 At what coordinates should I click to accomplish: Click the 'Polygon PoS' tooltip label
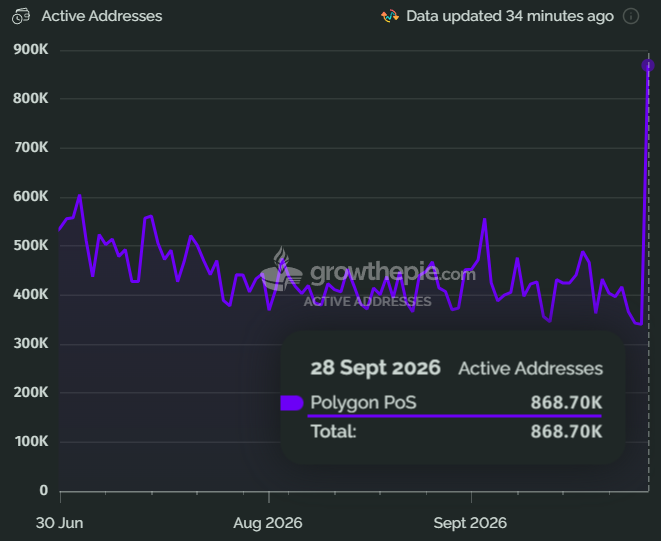coord(363,403)
